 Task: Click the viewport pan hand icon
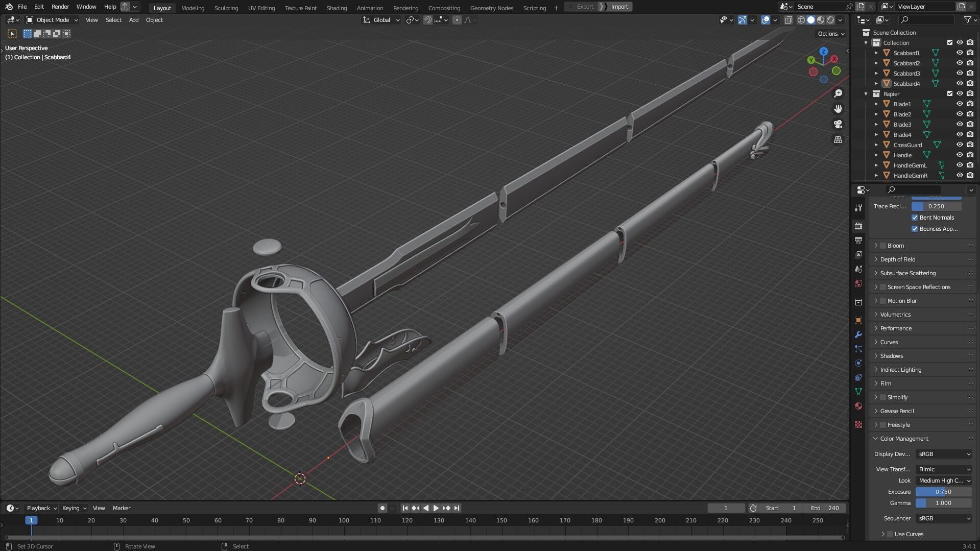click(838, 109)
